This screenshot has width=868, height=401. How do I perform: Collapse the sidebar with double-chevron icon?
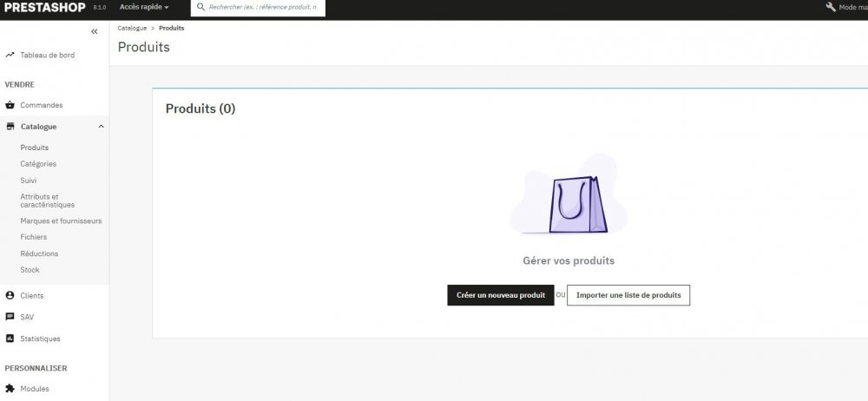click(x=94, y=31)
